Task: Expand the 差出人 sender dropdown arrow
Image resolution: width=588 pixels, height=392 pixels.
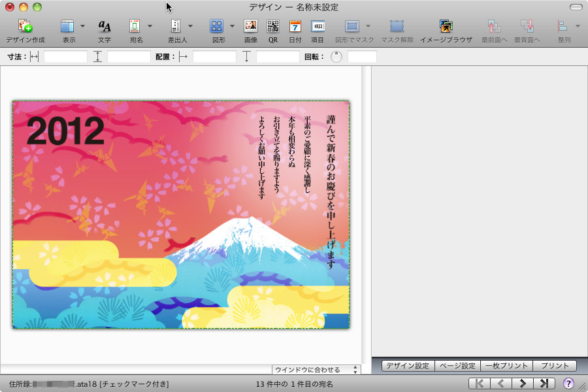Action: [x=190, y=27]
